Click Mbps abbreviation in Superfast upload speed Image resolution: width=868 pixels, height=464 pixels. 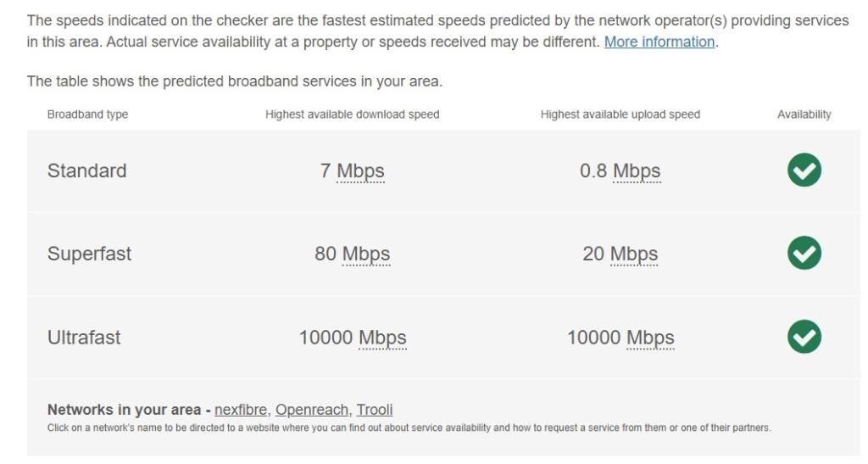634,254
